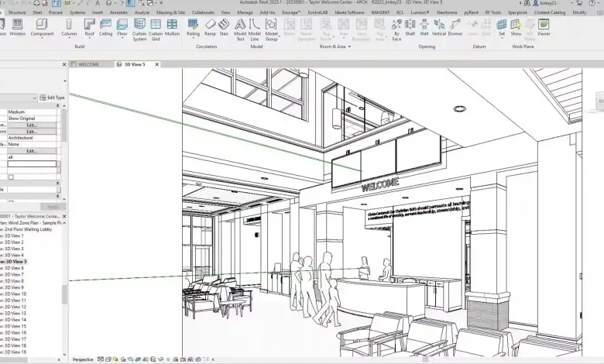Select the Railing tool

[x=193, y=27]
